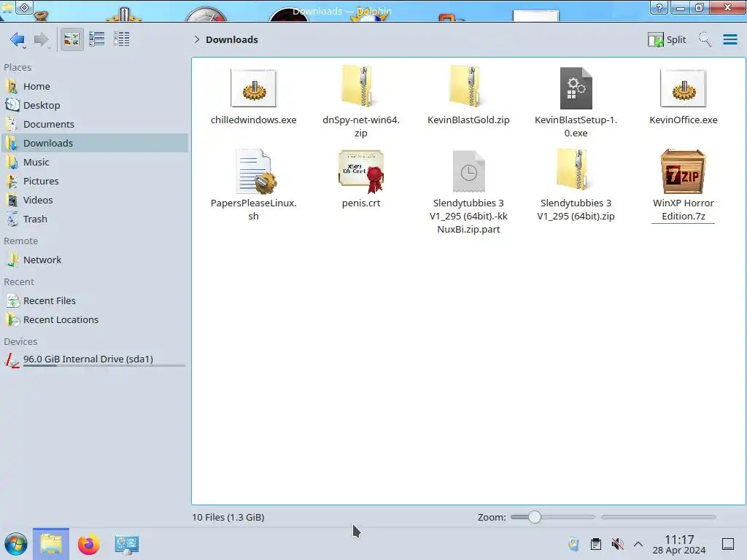Select Slendytubbies 3 V1_295 (64bit).zip icon
The width and height of the screenshot is (747, 560).
(576, 170)
